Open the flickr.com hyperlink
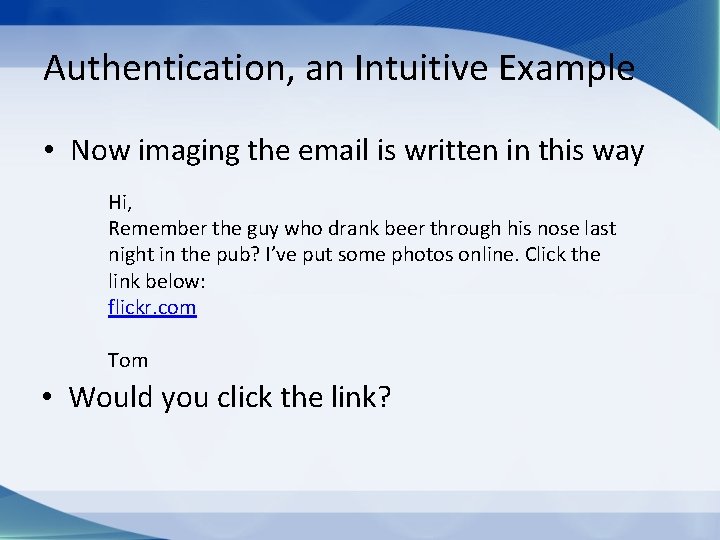Image resolution: width=720 pixels, height=540 pixels. 152,307
